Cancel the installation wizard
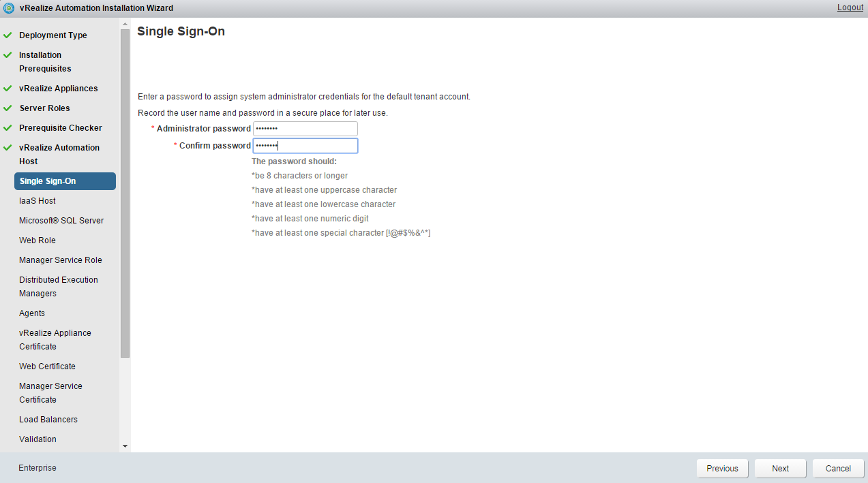This screenshot has height=483, width=868. pyautogui.click(x=838, y=469)
